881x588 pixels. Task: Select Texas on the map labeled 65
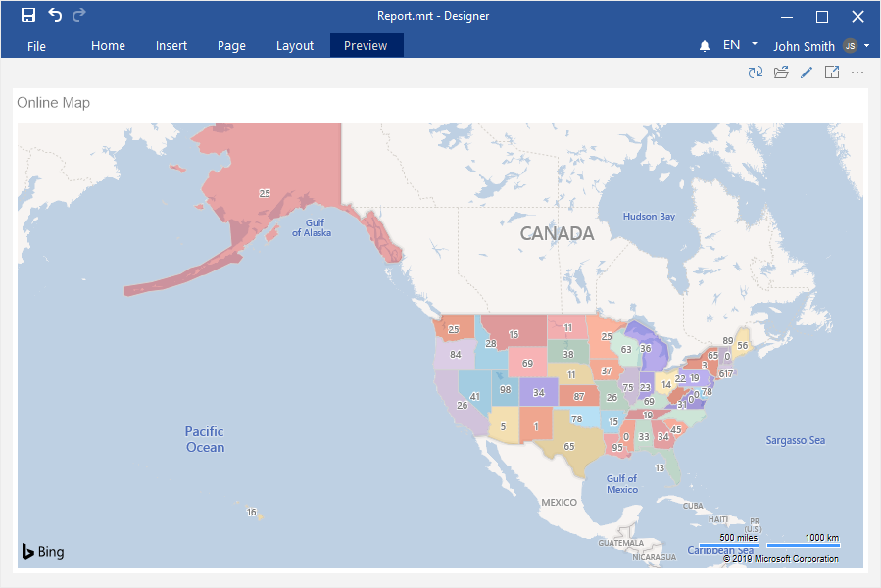(568, 446)
